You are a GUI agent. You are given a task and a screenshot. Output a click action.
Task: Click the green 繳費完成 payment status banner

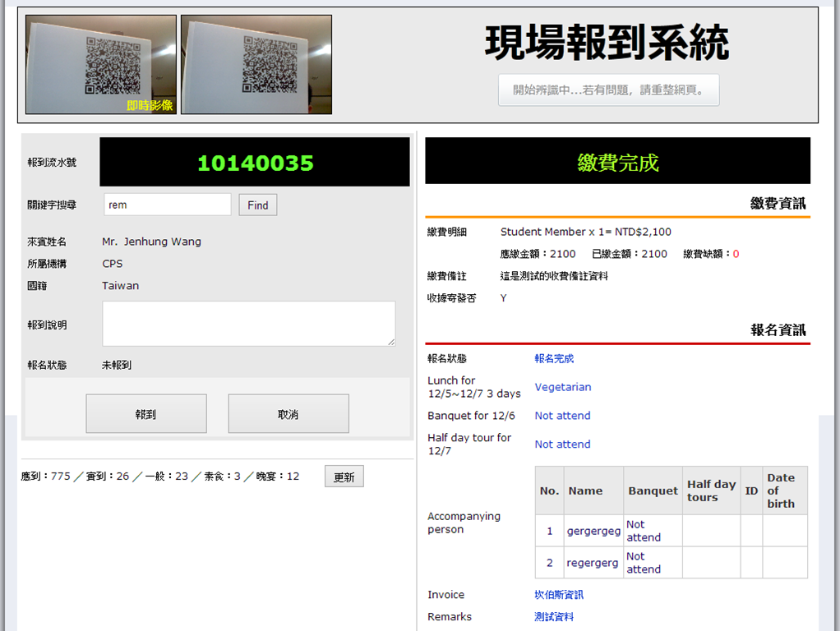pyautogui.click(x=617, y=162)
